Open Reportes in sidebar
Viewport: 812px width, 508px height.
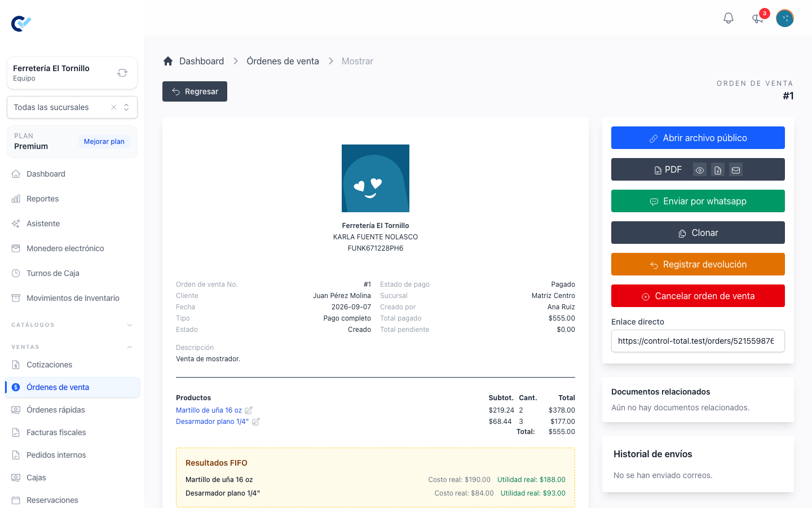pyautogui.click(x=72, y=199)
